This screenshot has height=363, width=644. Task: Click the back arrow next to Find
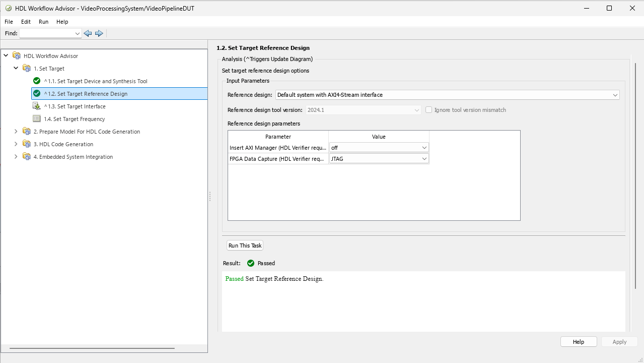click(88, 33)
